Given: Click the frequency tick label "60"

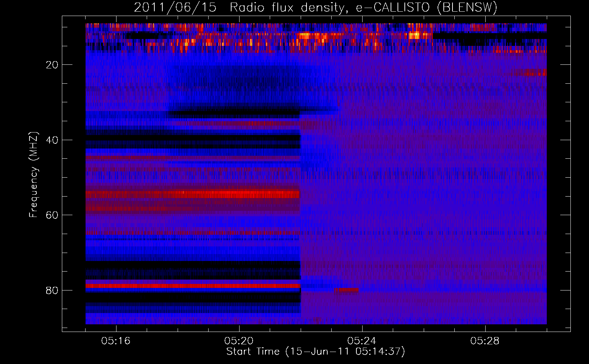Looking at the screenshot, I should 52,215.
